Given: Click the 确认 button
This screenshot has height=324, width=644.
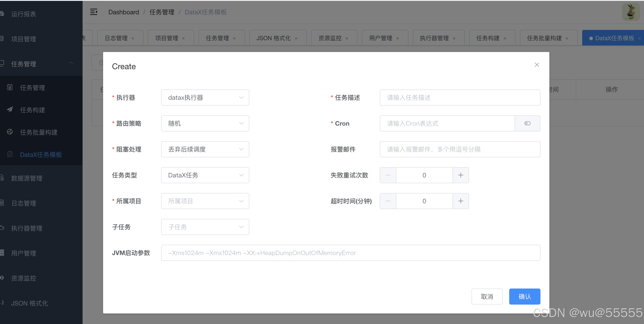Looking at the screenshot, I should click(524, 297).
